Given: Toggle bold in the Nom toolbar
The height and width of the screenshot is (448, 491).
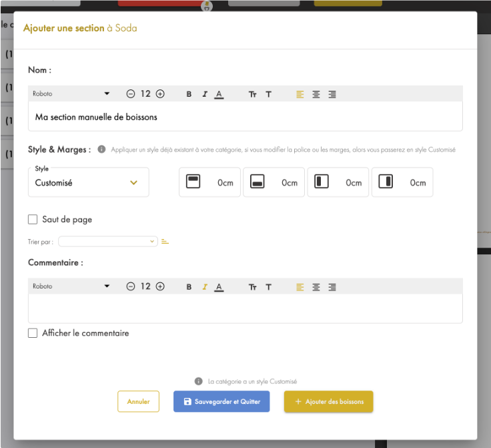Looking at the screenshot, I should [x=189, y=94].
